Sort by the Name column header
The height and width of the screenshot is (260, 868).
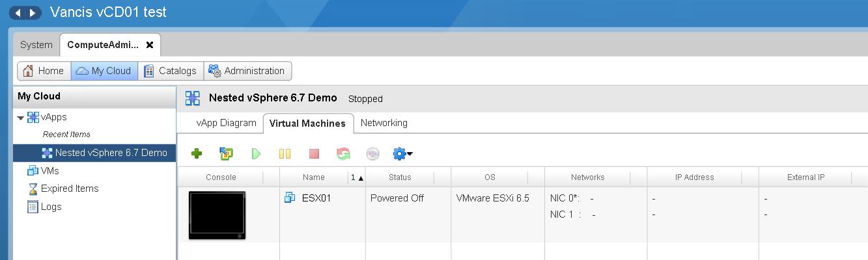(x=313, y=177)
